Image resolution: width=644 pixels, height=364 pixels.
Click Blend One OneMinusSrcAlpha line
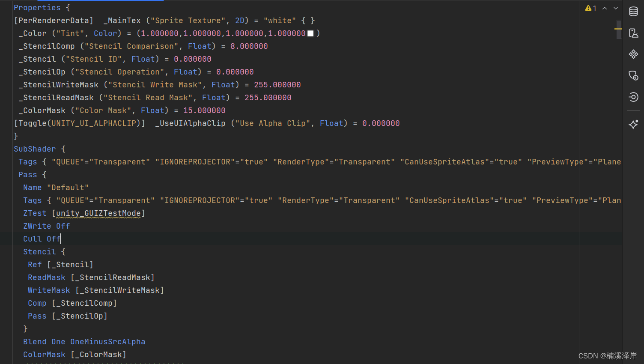[84, 342]
